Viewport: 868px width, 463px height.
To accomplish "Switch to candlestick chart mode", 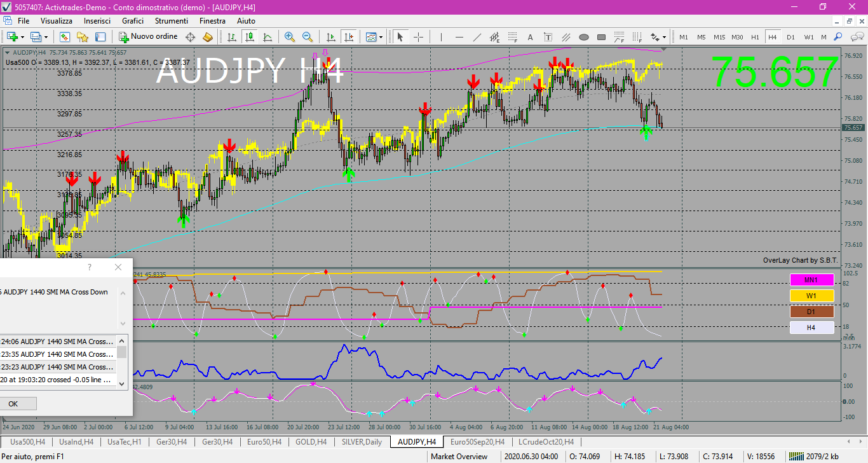I will click(x=250, y=37).
